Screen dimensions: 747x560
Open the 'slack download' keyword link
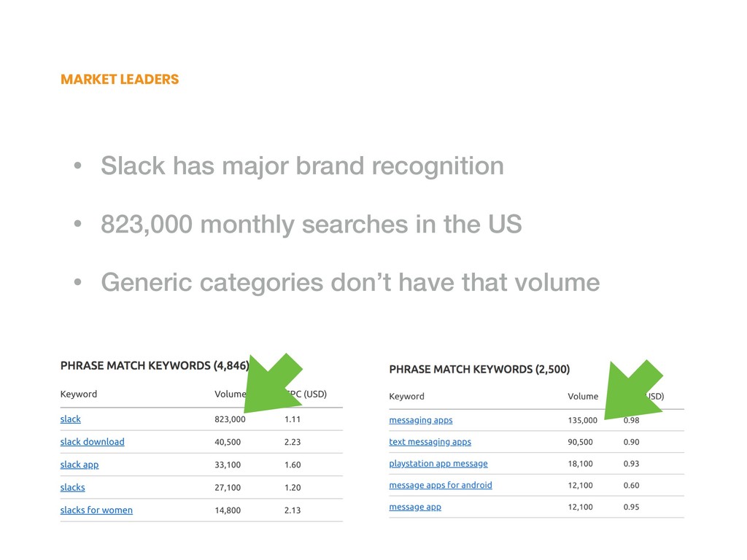tap(93, 442)
